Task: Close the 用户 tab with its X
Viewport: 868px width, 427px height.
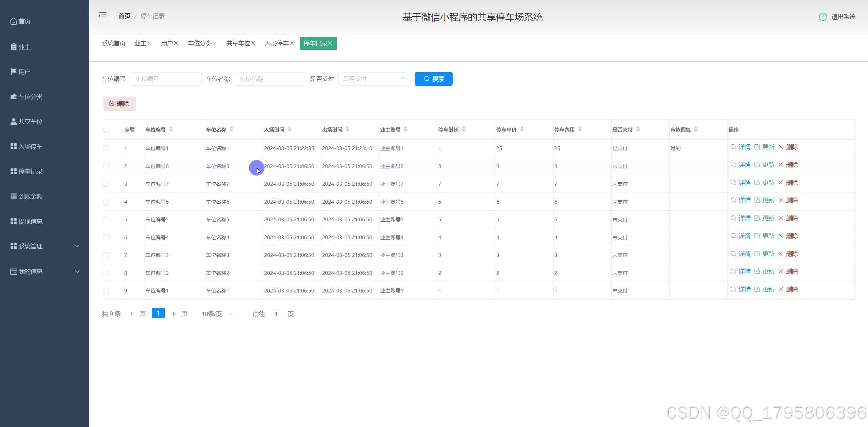Action: point(176,43)
